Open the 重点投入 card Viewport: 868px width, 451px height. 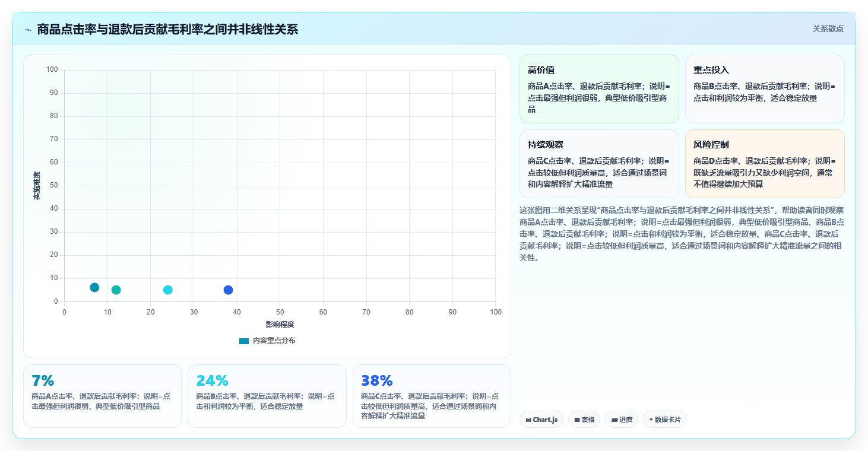pos(765,89)
